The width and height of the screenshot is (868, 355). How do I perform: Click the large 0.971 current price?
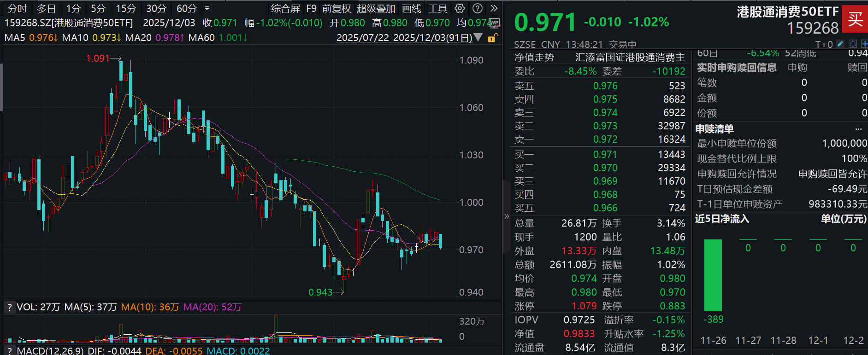[x=545, y=22]
